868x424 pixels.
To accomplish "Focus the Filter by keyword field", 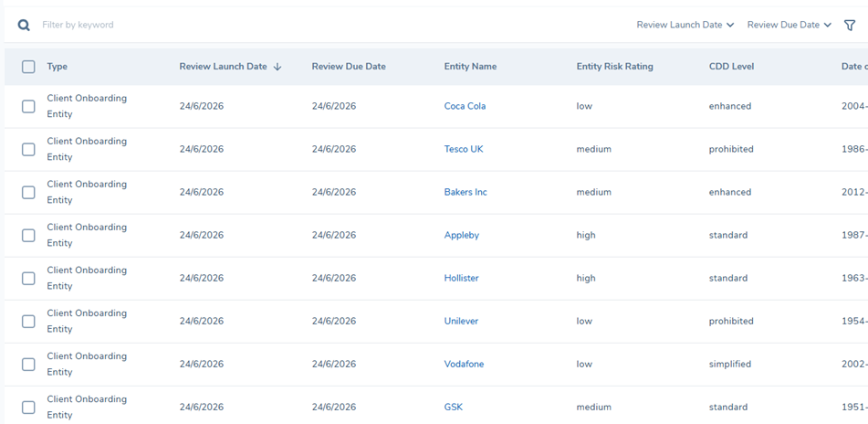I will pyautogui.click(x=78, y=25).
